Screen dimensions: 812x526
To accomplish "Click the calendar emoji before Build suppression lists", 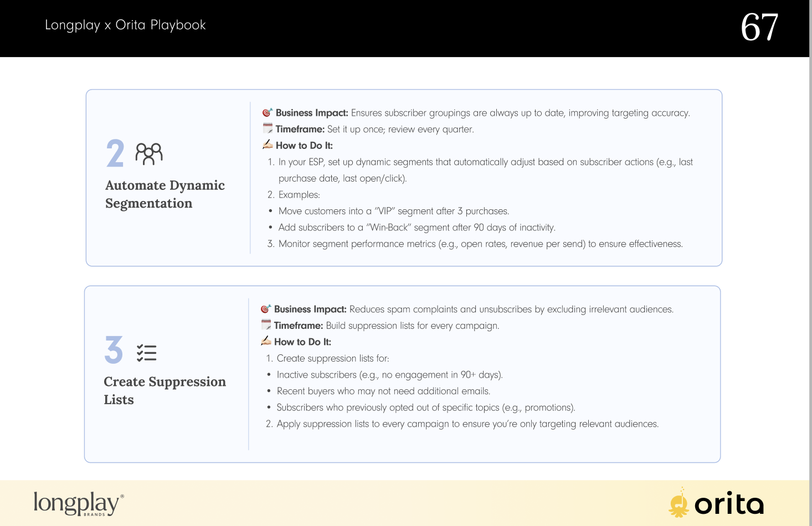I will [266, 325].
